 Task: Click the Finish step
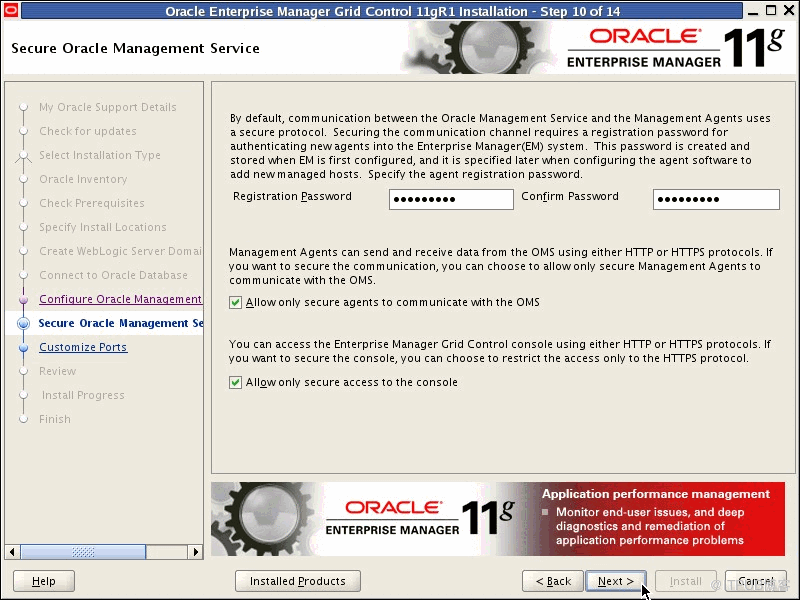coord(55,419)
